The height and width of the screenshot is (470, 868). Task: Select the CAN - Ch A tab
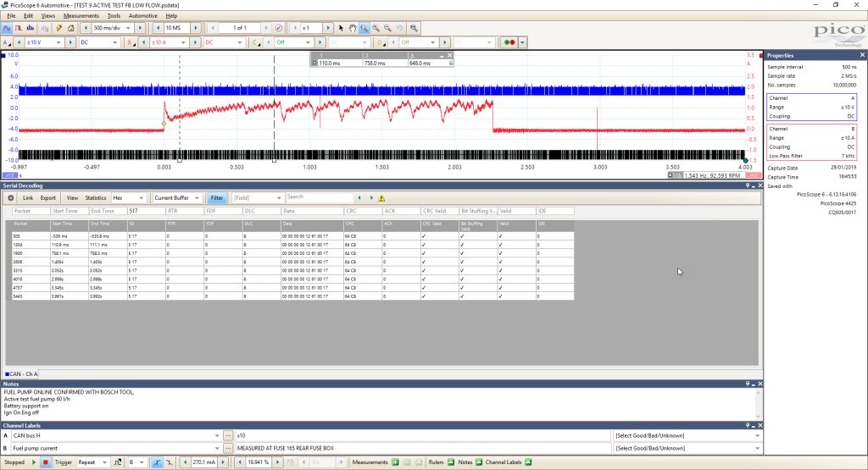click(21, 374)
